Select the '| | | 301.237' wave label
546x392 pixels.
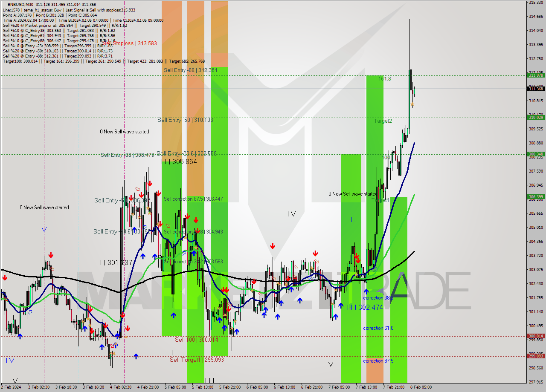tap(113, 262)
